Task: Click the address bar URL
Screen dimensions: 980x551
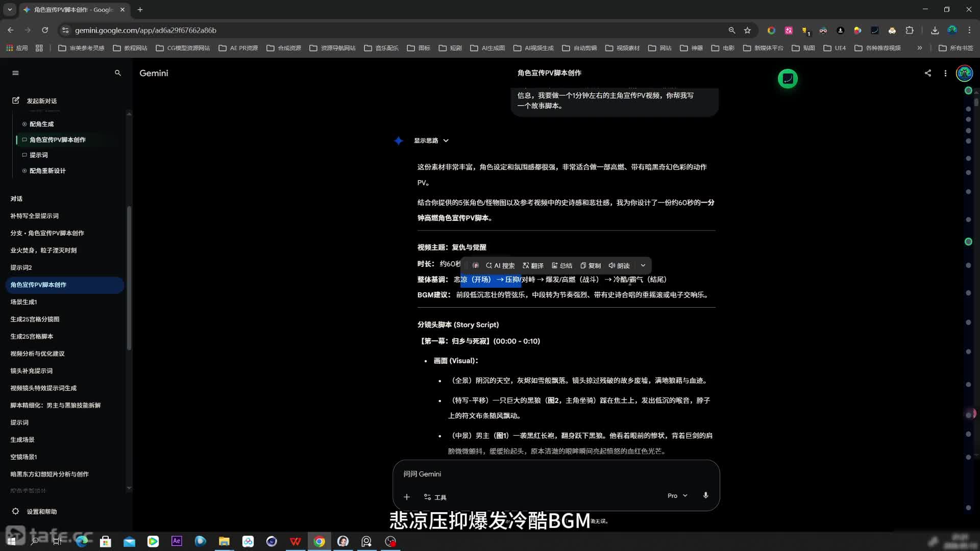Action: pos(145,31)
